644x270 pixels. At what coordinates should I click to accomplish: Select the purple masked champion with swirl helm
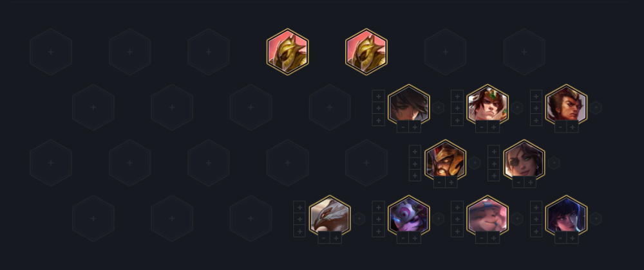[x=409, y=215]
